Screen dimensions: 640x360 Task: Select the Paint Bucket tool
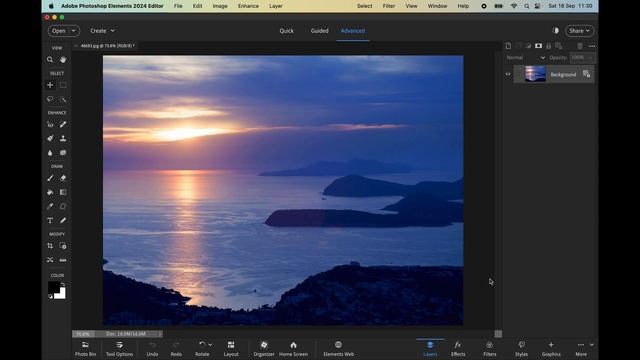[50, 192]
